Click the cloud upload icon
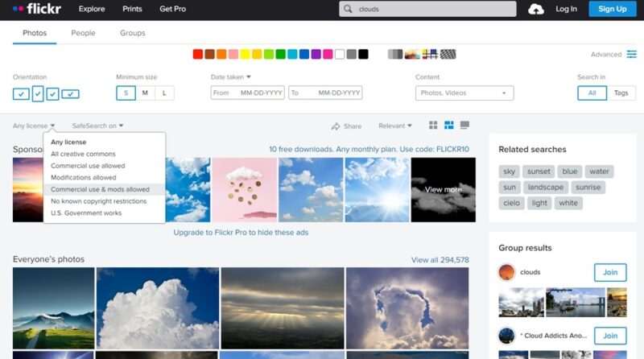The image size is (644, 359). click(x=535, y=9)
